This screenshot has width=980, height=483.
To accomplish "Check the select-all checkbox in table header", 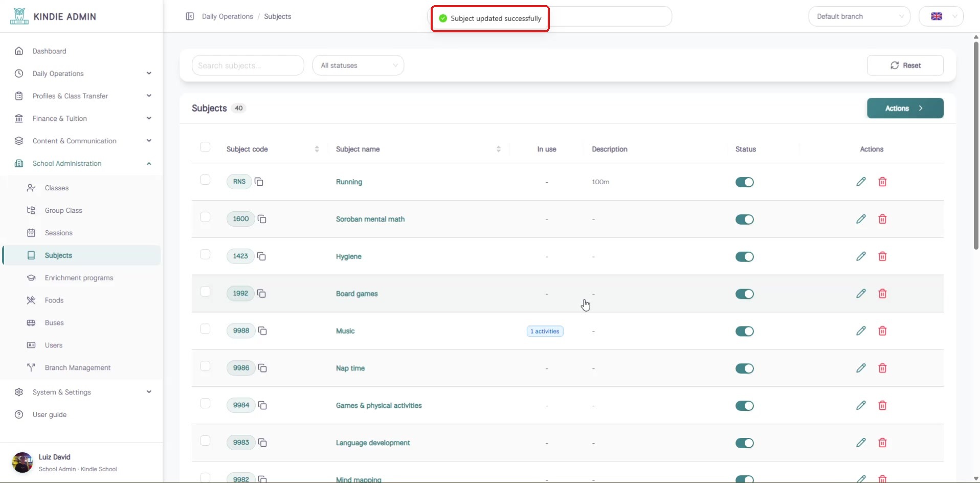I will pyautogui.click(x=205, y=147).
